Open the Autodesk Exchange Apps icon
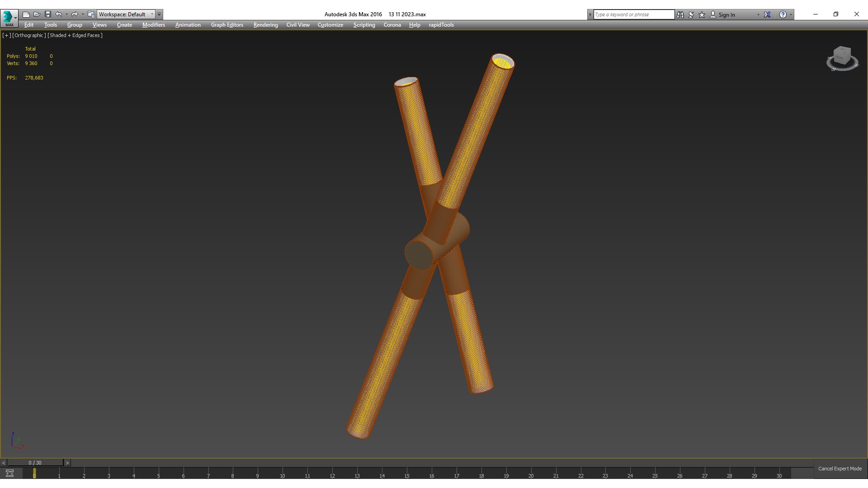The image size is (868, 488). (767, 14)
